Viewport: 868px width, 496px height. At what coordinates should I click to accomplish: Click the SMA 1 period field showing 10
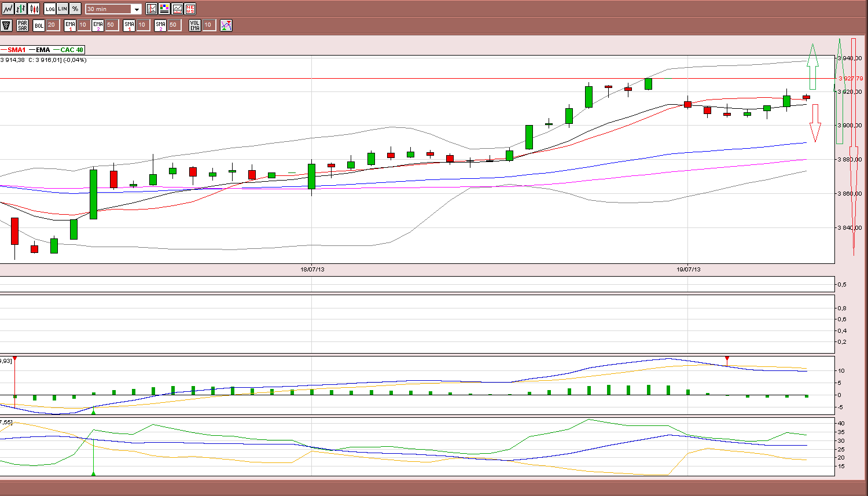(x=142, y=25)
